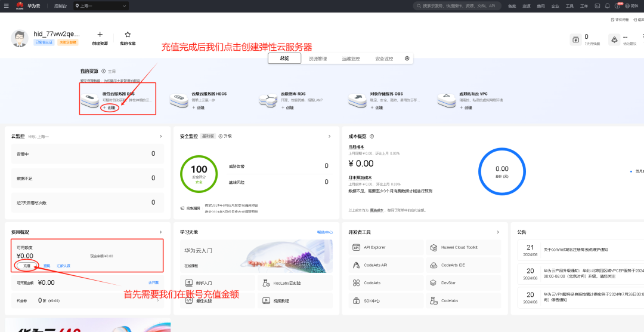
Task: Create a 云数据库 RDS instance
Action: point(287,108)
